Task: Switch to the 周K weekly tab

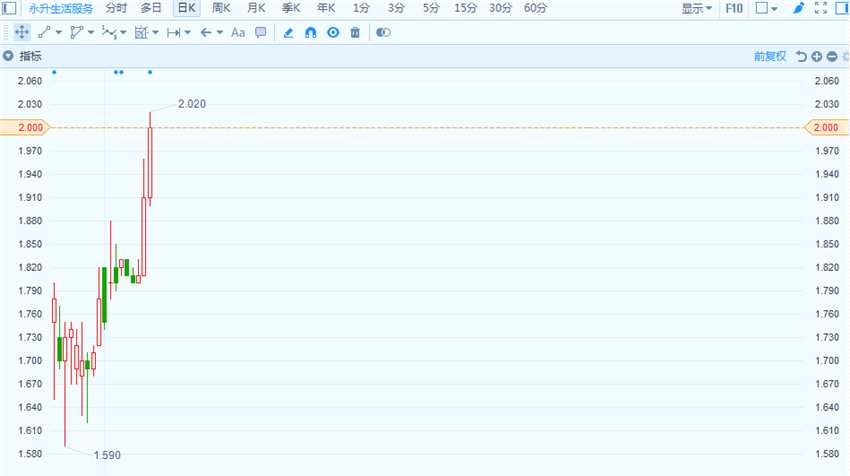Action: click(x=221, y=8)
